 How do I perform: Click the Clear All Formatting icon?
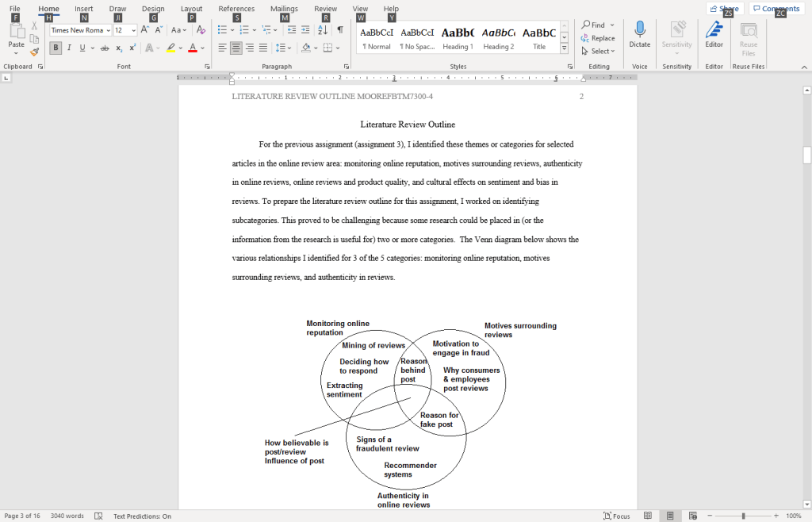[201, 30]
